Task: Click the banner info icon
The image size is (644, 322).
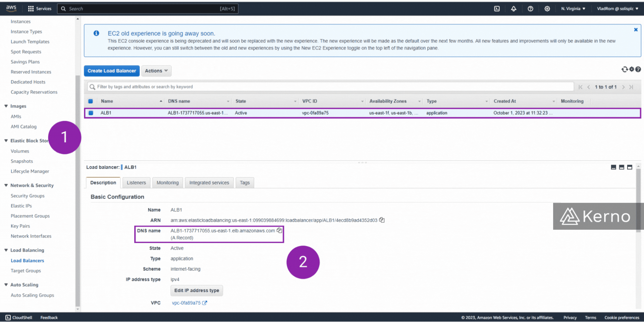Action: [x=96, y=33]
